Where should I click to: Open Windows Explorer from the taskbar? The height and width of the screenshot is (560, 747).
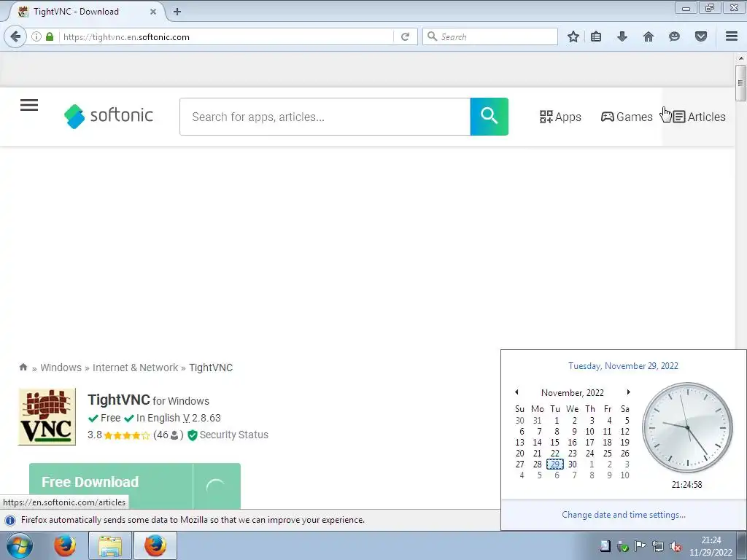coord(110,545)
